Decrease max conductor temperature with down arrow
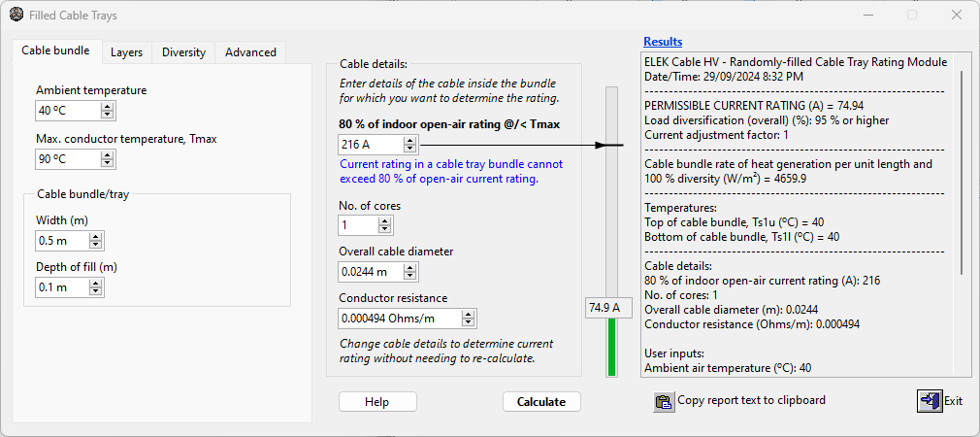Image resolution: width=980 pixels, height=437 pixels. tap(107, 163)
